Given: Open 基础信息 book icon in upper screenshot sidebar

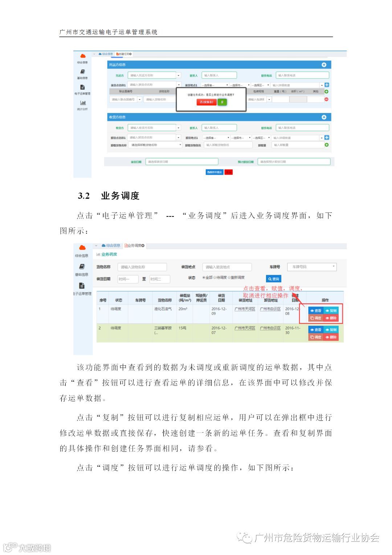Looking at the screenshot, I should 83,72.
